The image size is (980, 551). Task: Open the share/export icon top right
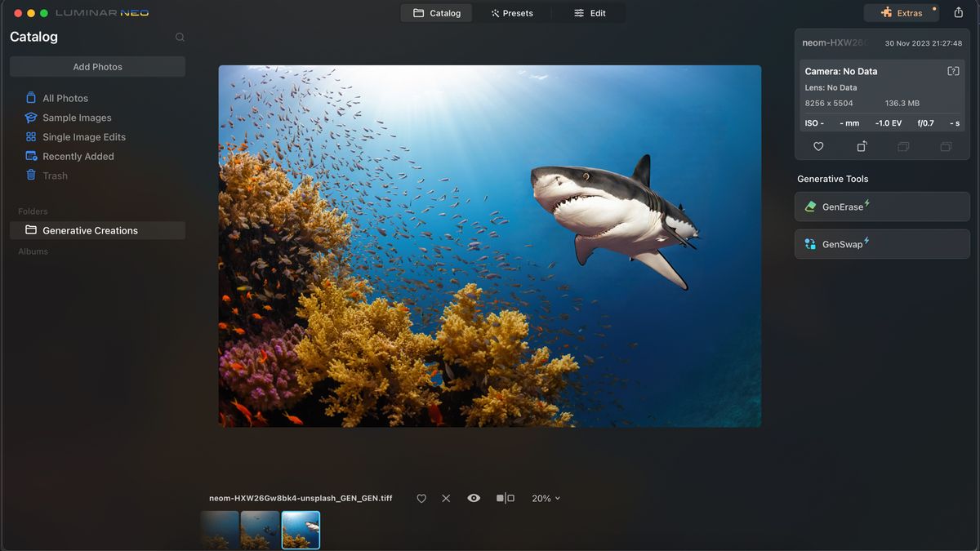[959, 12]
